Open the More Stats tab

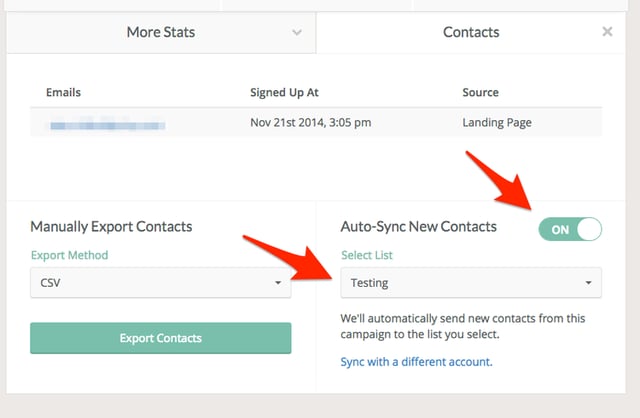161,32
